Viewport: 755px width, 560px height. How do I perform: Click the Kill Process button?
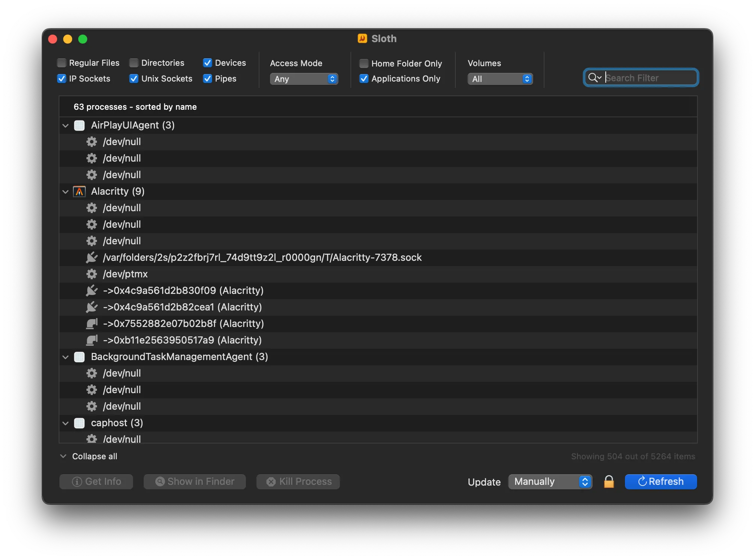pyautogui.click(x=298, y=481)
